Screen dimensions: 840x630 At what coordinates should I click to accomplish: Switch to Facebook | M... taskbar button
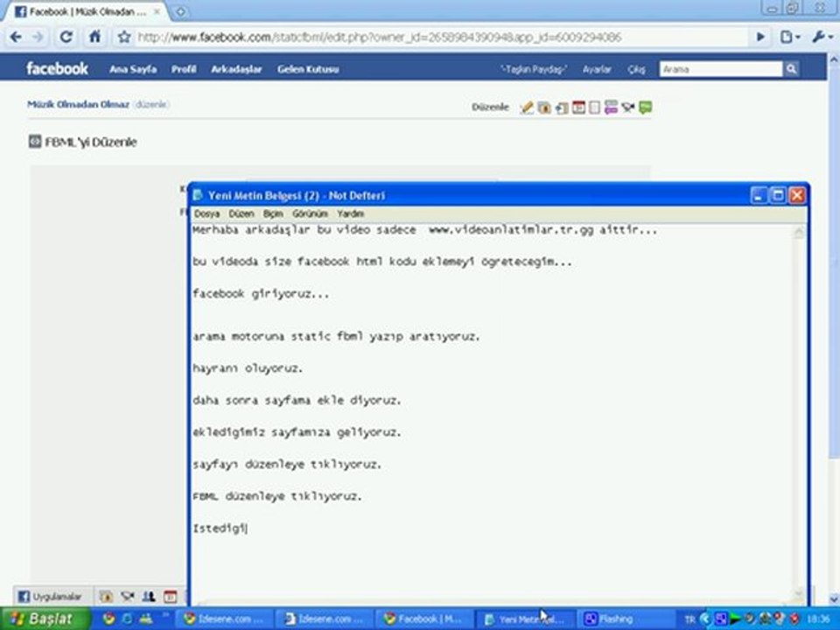pyautogui.click(x=424, y=619)
